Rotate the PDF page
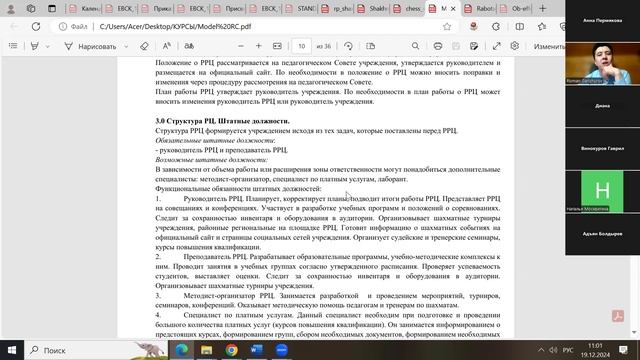This screenshot has width=640, height=360. [x=348, y=46]
